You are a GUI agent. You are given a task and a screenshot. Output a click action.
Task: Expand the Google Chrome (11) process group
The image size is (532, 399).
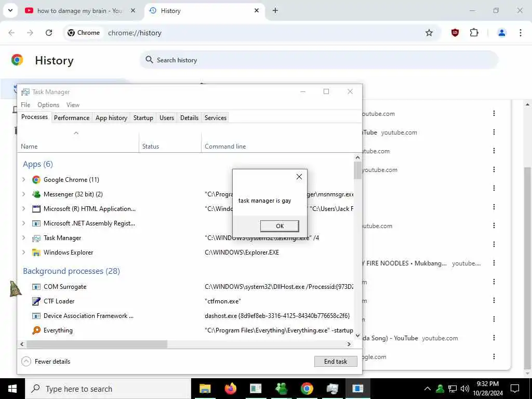click(x=23, y=179)
